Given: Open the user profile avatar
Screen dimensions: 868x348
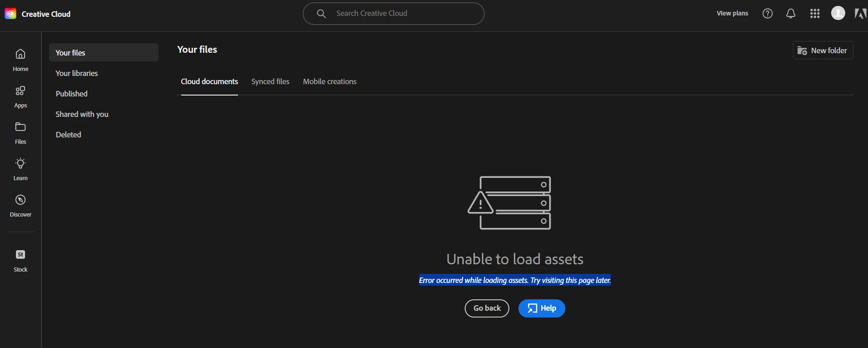Looking at the screenshot, I should click(x=838, y=13).
